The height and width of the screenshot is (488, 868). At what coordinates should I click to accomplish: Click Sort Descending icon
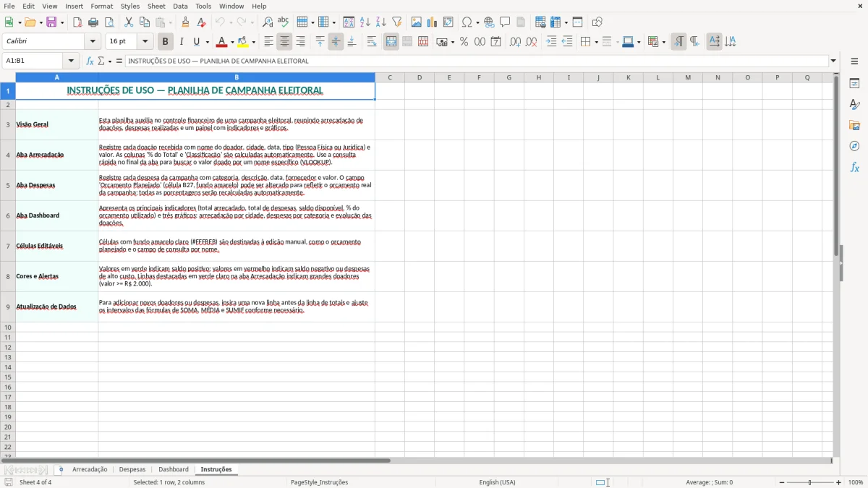(x=381, y=22)
